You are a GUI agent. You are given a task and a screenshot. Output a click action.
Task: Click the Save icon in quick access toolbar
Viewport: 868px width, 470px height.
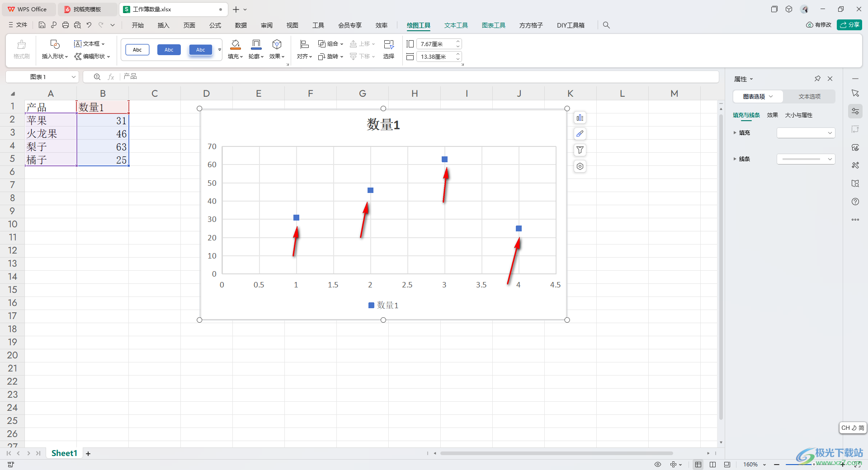pos(42,25)
